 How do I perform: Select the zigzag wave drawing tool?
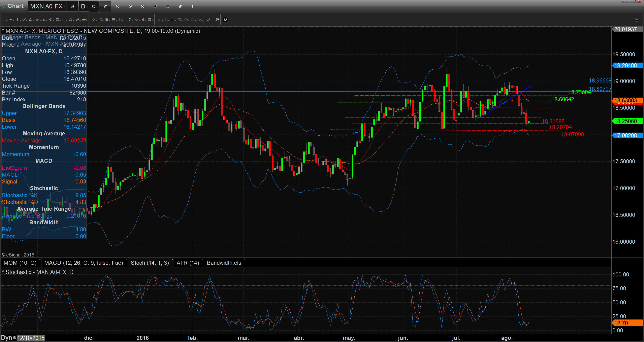24,20
